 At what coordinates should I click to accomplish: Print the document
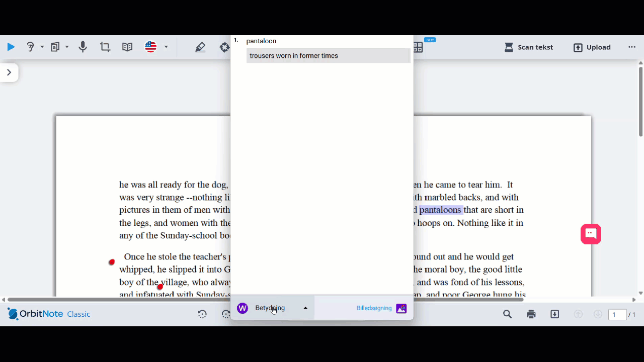[x=531, y=314]
